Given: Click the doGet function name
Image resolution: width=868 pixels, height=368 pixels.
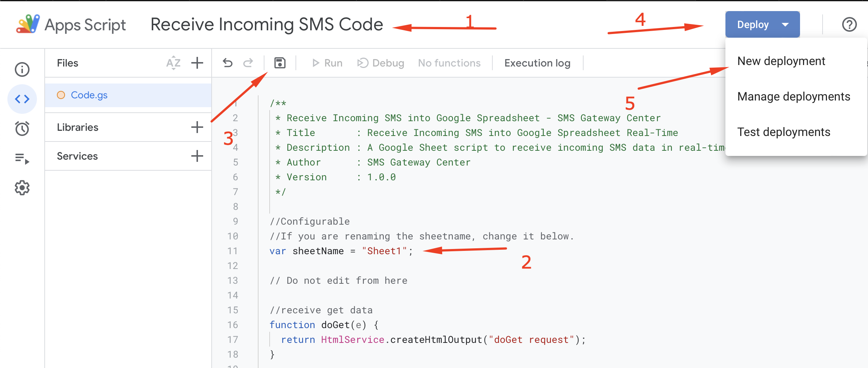Looking at the screenshot, I should [x=335, y=325].
